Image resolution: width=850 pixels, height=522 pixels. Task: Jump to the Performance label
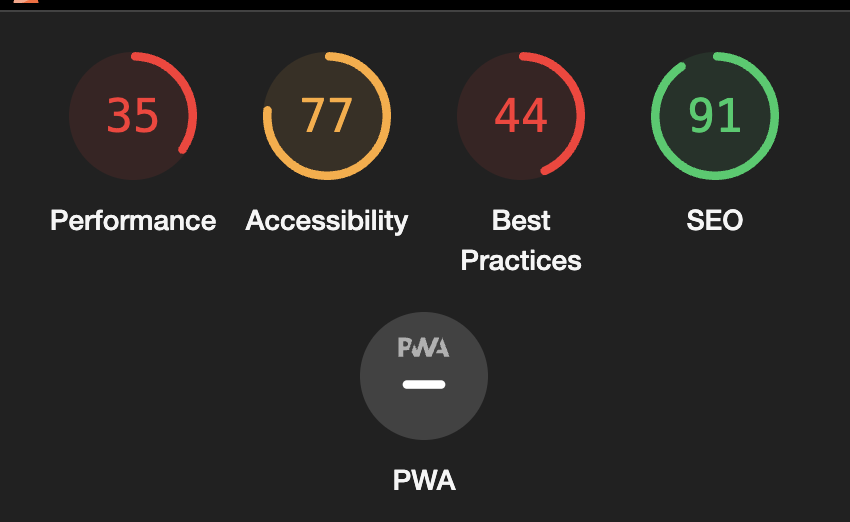click(x=133, y=221)
